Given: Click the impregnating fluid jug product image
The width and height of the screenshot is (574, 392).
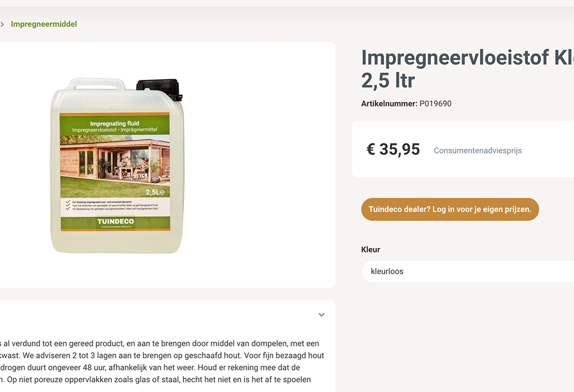Looking at the screenshot, I should (117, 165).
